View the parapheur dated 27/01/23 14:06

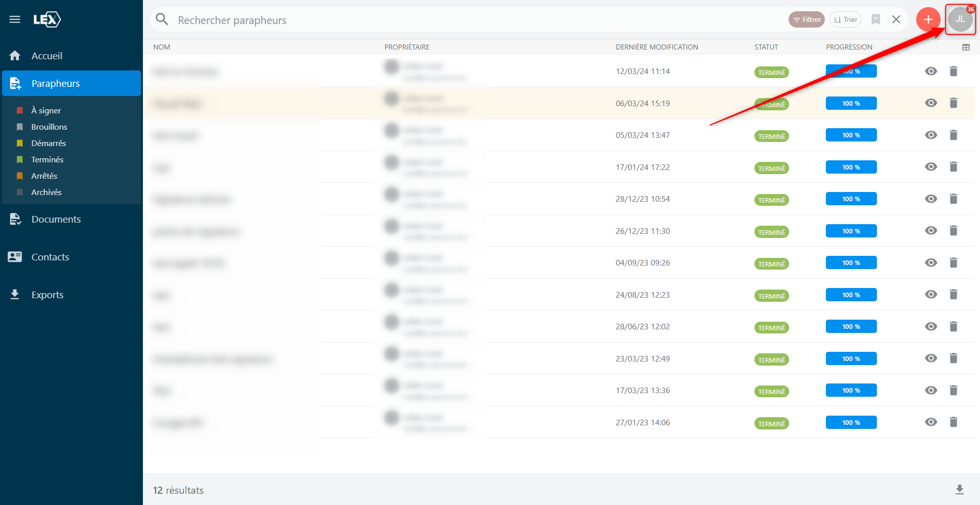tap(930, 422)
